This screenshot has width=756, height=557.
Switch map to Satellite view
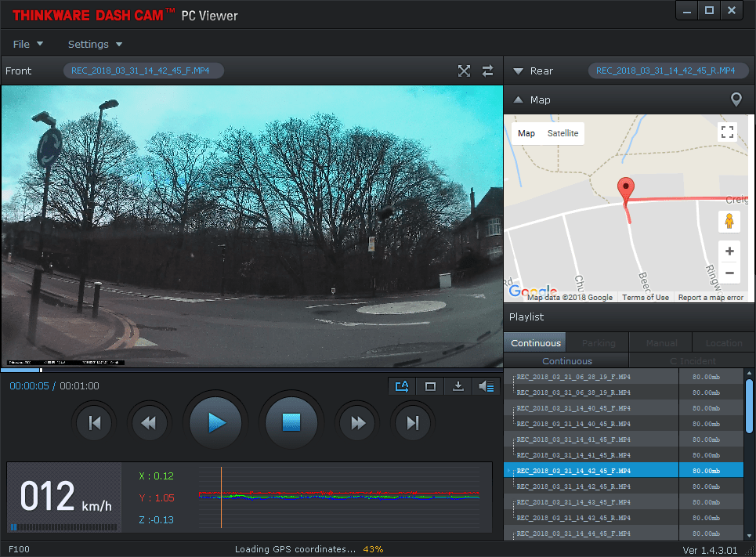(x=562, y=133)
